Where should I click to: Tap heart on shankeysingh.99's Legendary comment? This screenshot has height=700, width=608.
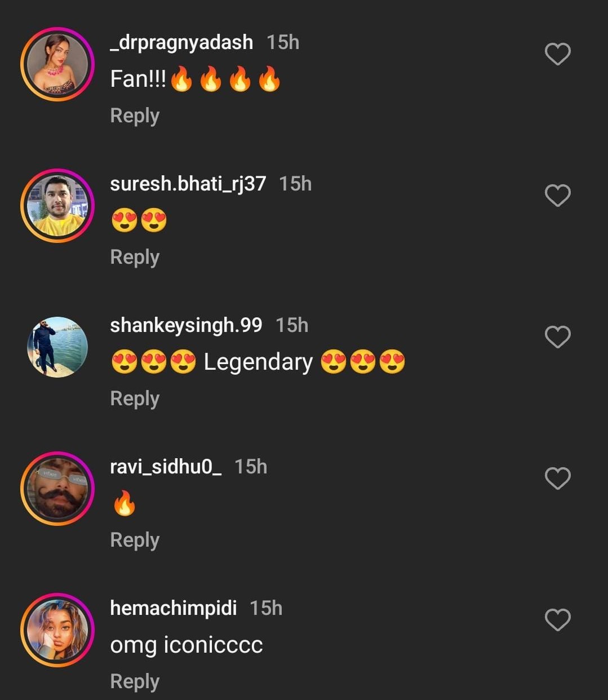557,337
